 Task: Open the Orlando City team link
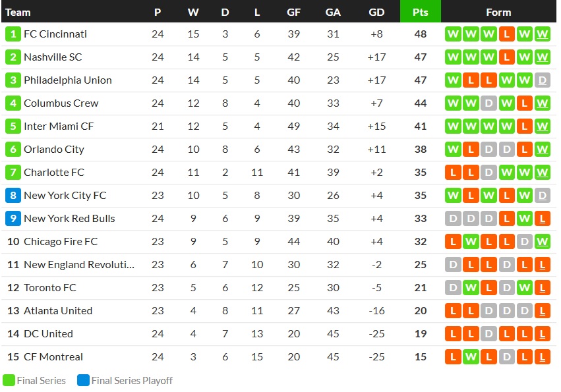tap(53, 150)
